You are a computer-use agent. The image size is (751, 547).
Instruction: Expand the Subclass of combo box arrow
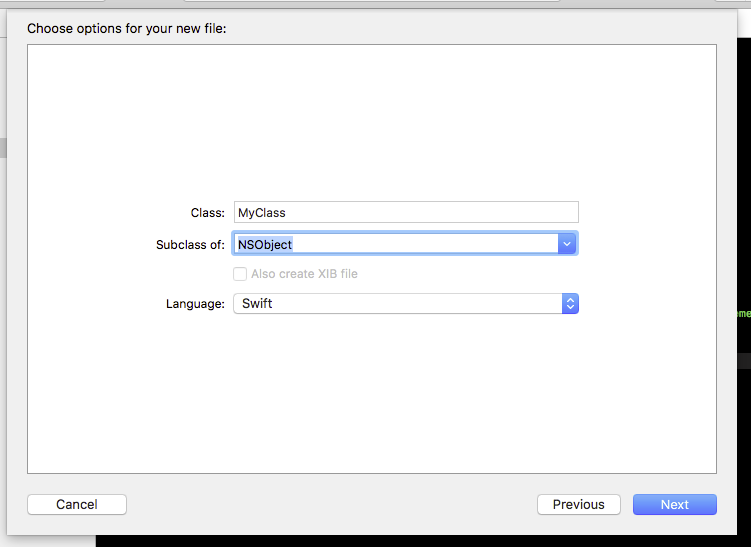[567, 244]
